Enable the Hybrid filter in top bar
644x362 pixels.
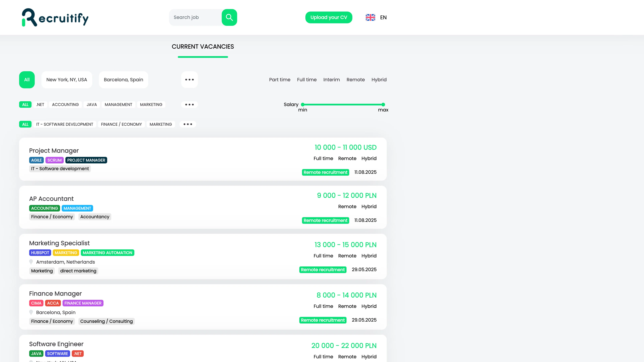379,79
